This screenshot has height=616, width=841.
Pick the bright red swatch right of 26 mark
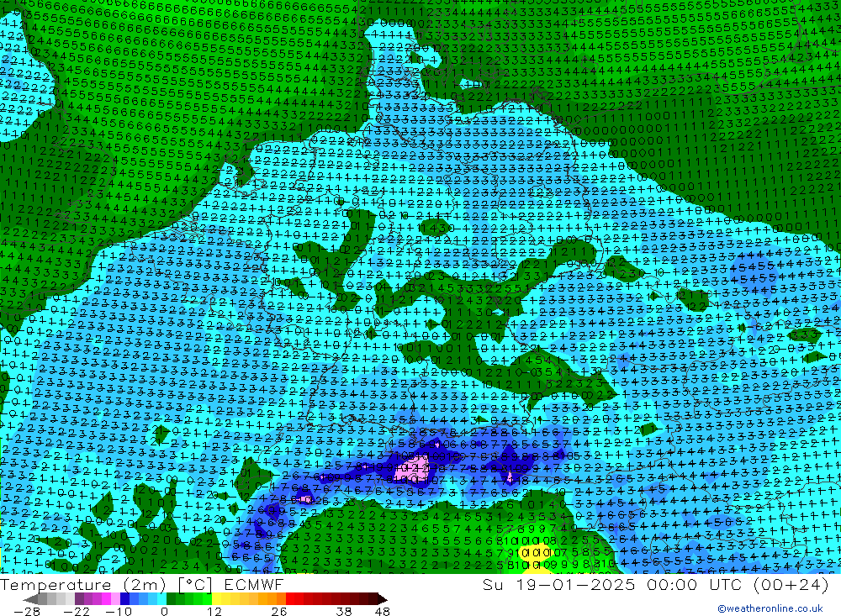[x=291, y=599]
